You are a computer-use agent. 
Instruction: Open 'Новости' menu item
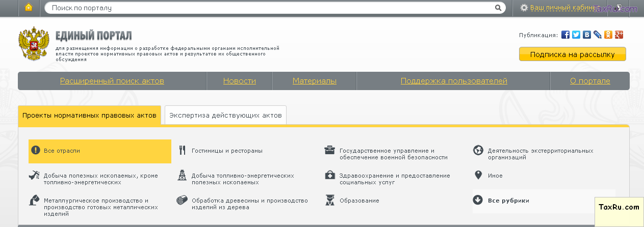(x=240, y=81)
